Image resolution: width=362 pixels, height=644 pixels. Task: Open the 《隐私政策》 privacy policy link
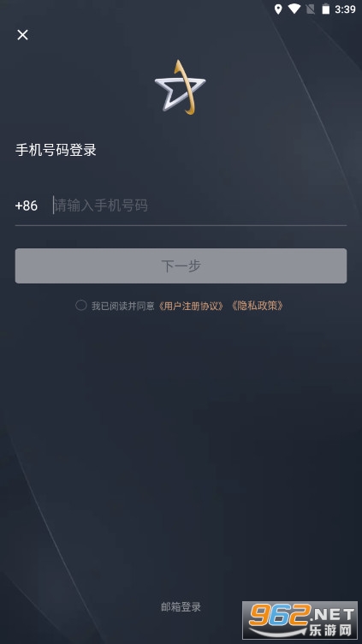[x=257, y=306]
